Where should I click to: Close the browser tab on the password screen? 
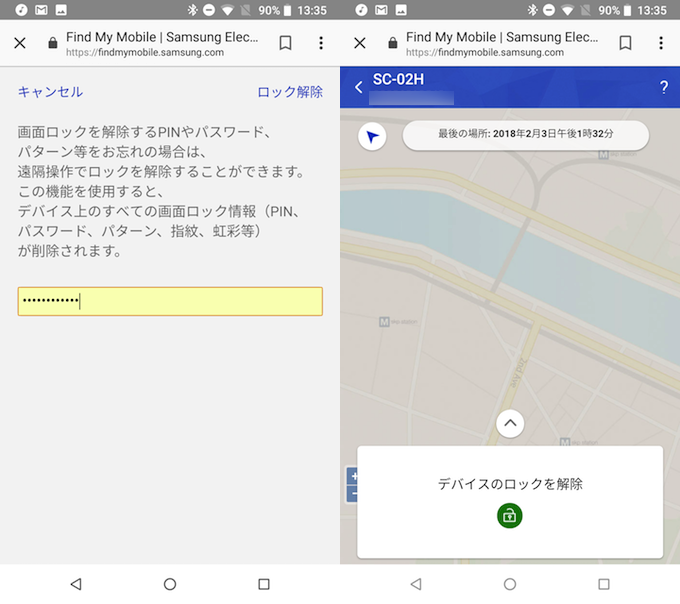click(20, 43)
